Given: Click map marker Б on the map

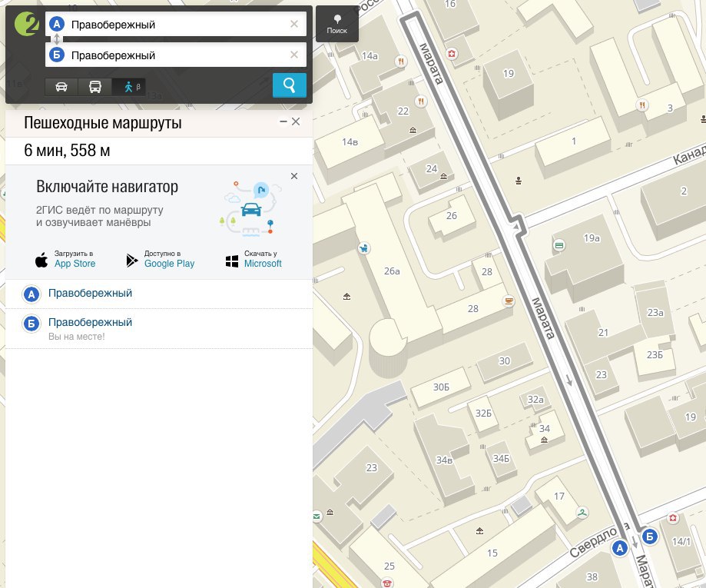Looking at the screenshot, I should coord(649,537).
